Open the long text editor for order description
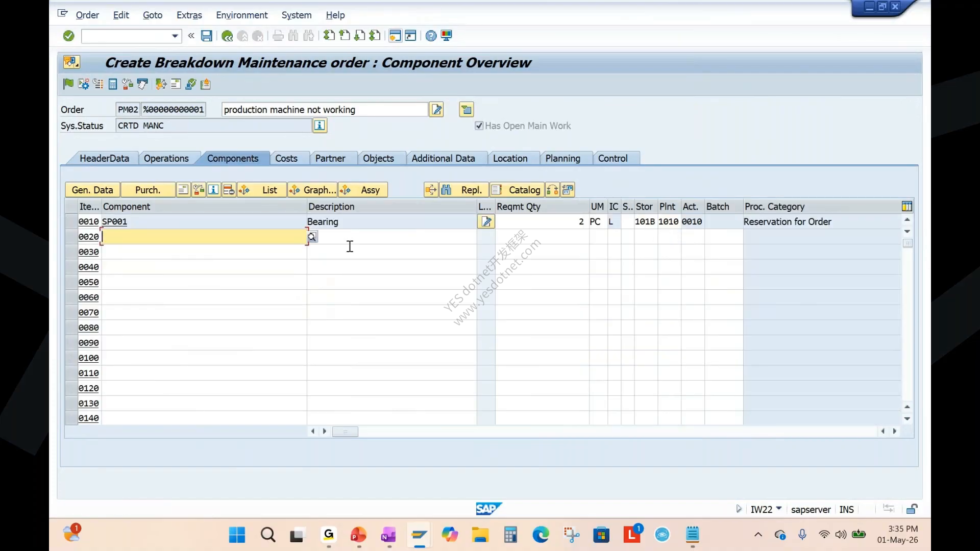The width and height of the screenshot is (980, 551). point(436,110)
